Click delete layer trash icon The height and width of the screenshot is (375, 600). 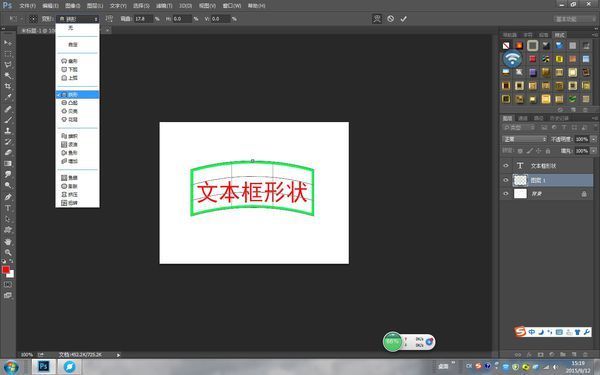click(x=585, y=354)
